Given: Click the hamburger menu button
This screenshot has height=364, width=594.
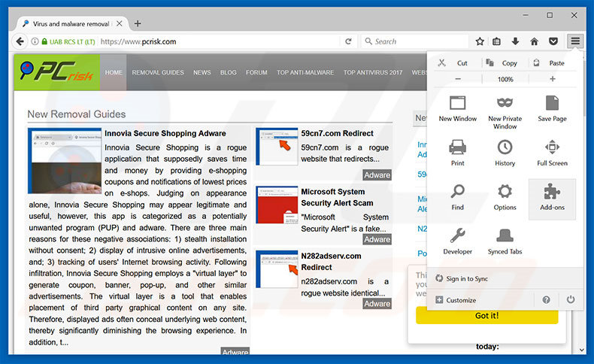Looking at the screenshot, I should 575,41.
